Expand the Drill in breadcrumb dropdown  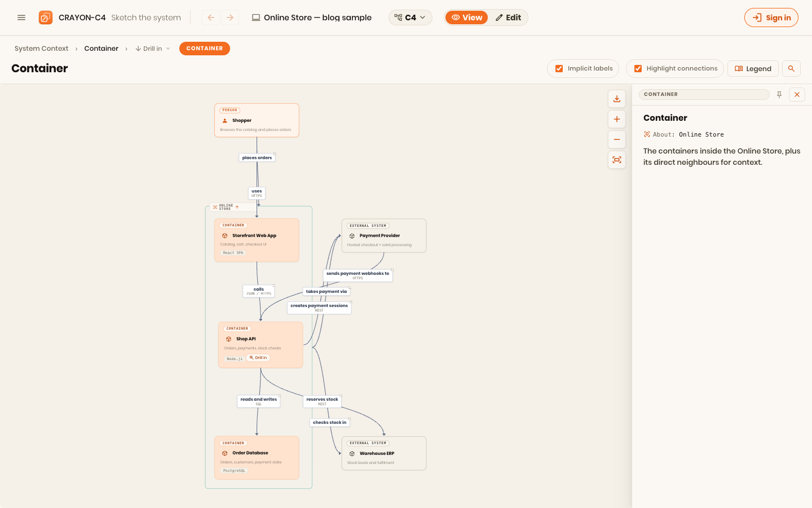(x=153, y=49)
